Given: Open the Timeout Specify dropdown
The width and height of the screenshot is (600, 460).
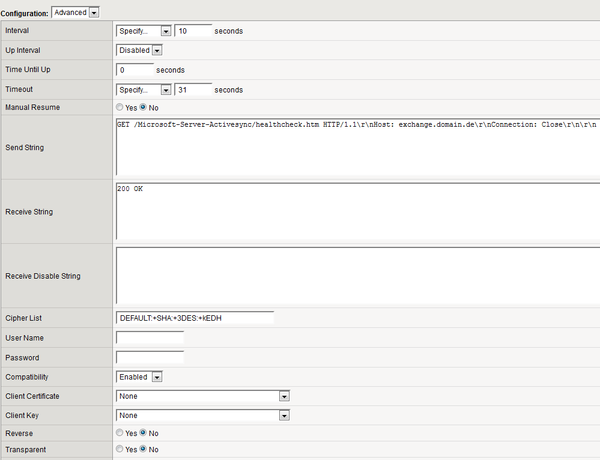Looking at the screenshot, I should pyautogui.click(x=143, y=90).
